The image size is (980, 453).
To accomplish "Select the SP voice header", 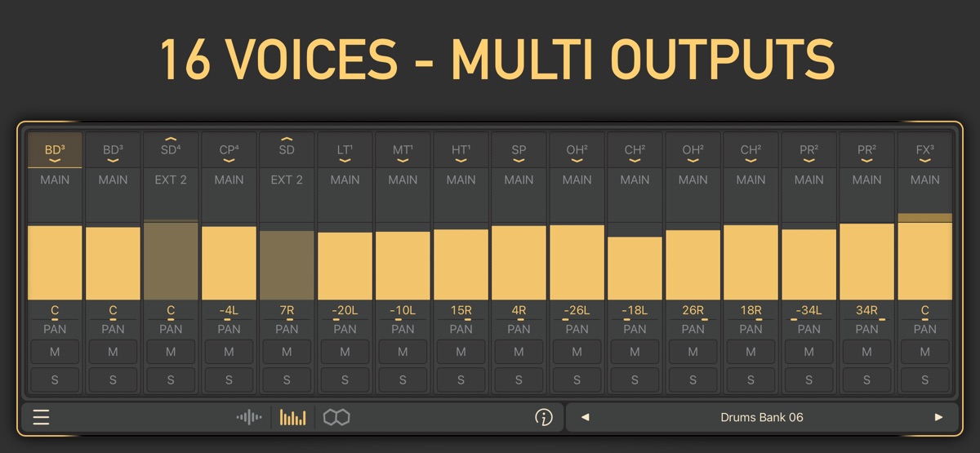I will click(x=519, y=150).
